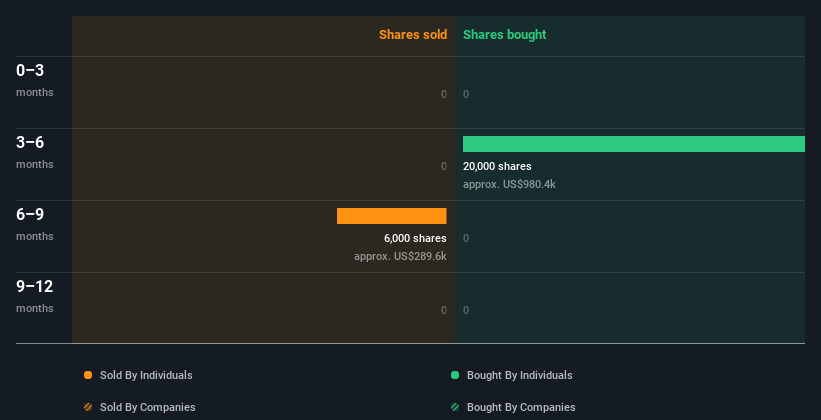Click the orange 6,000 shares sold bar

[x=392, y=216]
